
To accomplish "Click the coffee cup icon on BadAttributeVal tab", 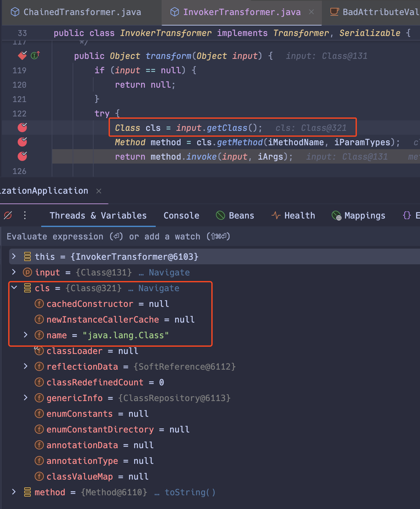I will [x=334, y=12].
